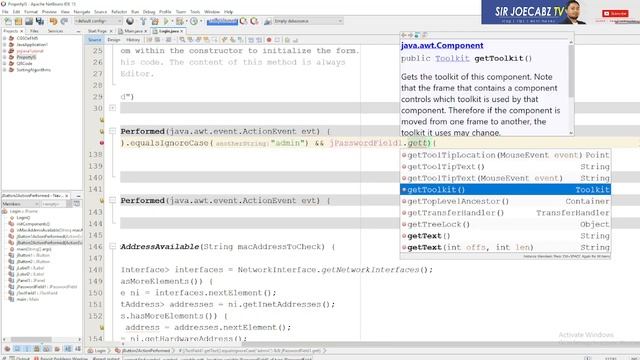Viewport: 640px width, 360px height.
Task: Switch to the Services panel tab
Action: [56, 31]
